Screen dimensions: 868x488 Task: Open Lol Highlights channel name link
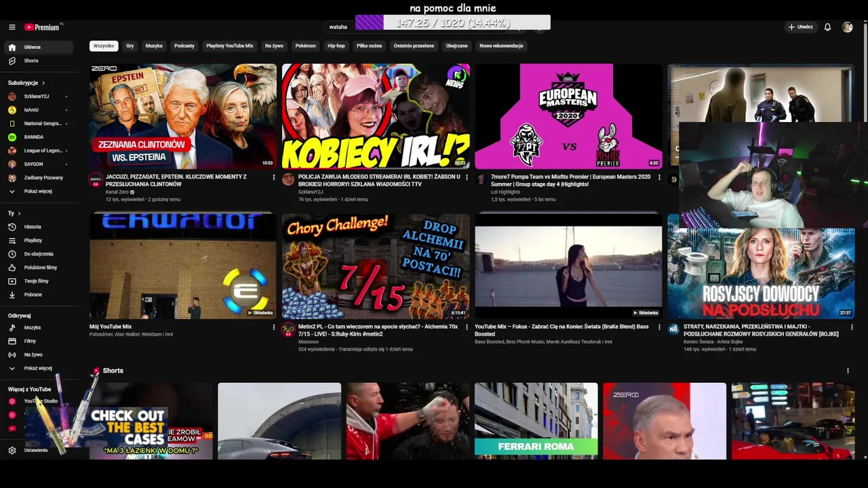[505, 192]
